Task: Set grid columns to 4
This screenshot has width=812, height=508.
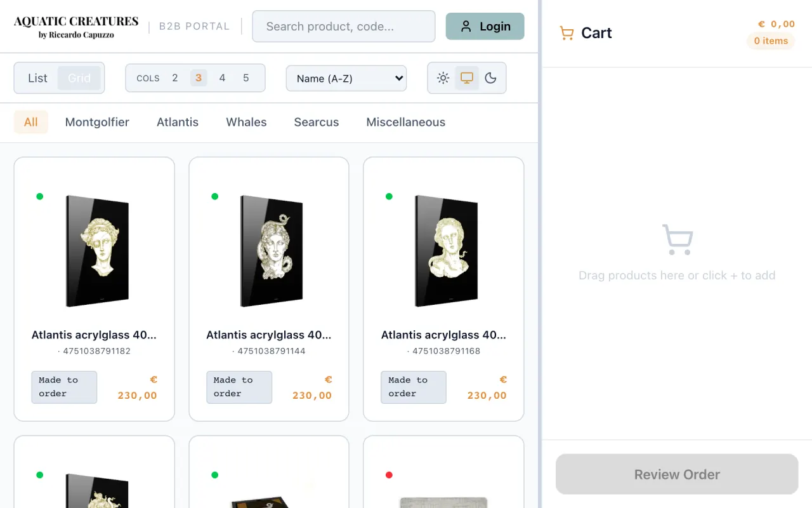Action: coord(222,78)
